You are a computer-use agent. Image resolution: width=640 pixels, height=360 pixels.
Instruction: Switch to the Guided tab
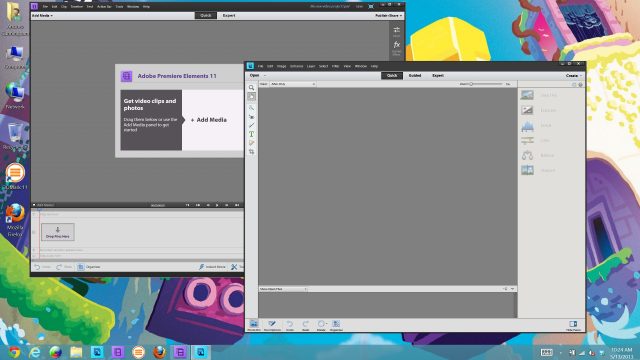click(415, 76)
